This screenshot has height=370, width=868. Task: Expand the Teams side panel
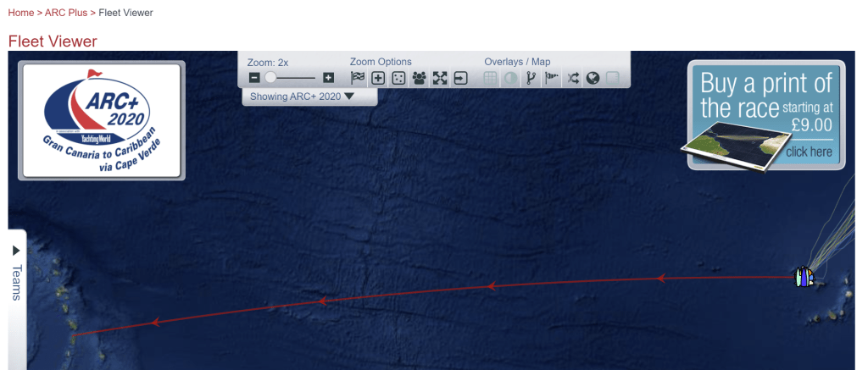pyautogui.click(x=16, y=273)
